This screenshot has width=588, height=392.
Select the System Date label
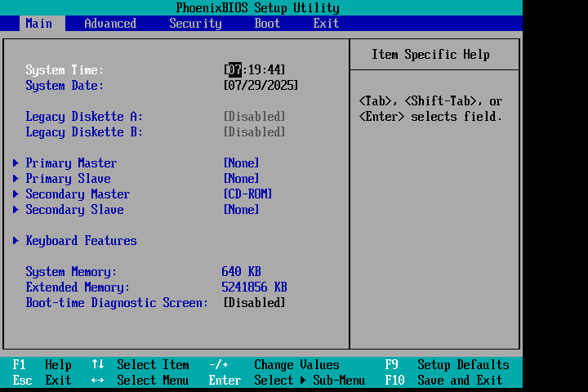(x=65, y=86)
